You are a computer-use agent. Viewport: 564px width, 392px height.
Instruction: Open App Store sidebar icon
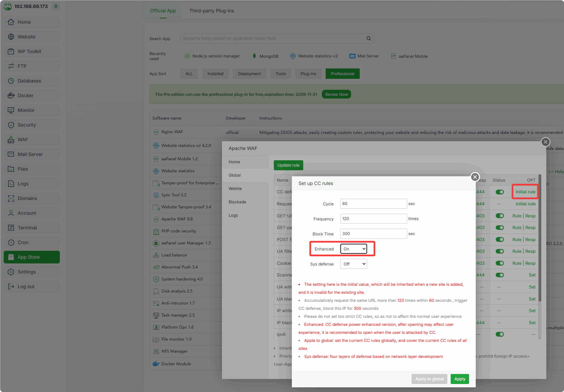[x=11, y=257]
